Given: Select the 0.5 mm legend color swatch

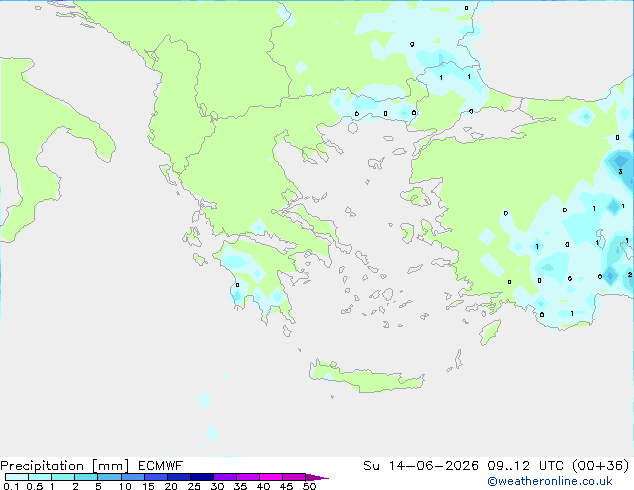Looking at the screenshot, I should click(40, 477).
